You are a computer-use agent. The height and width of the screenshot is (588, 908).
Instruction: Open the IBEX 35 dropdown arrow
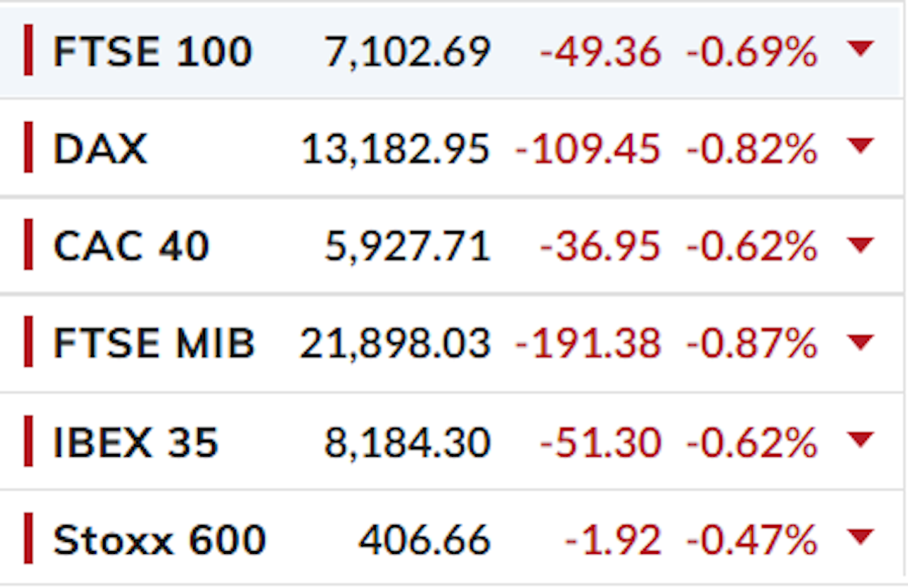[860, 441]
